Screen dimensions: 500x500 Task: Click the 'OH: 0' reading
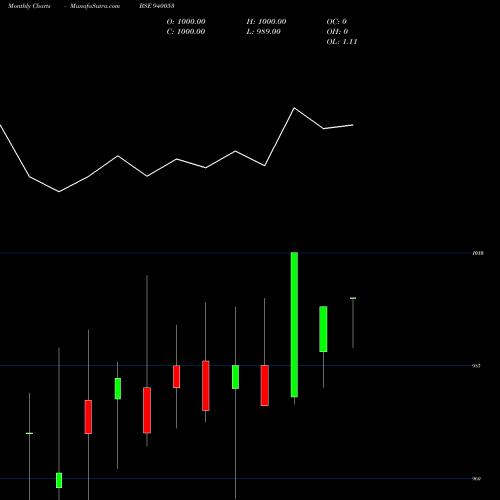click(x=337, y=32)
